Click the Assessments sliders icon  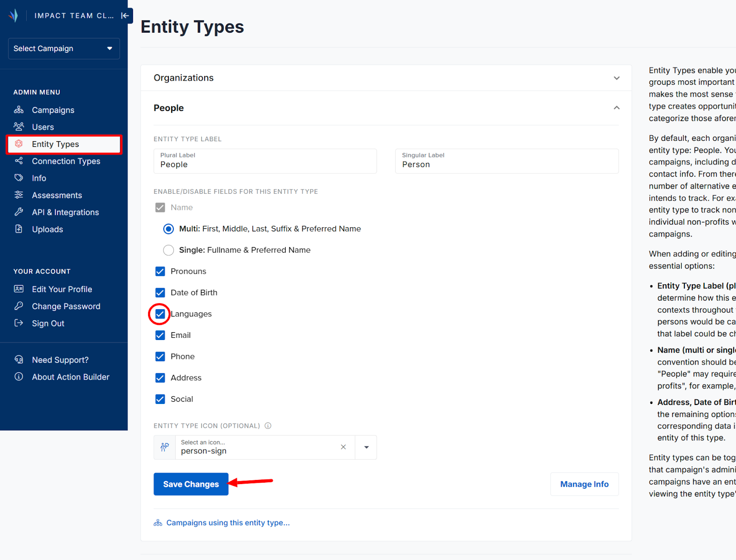click(19, 195)
